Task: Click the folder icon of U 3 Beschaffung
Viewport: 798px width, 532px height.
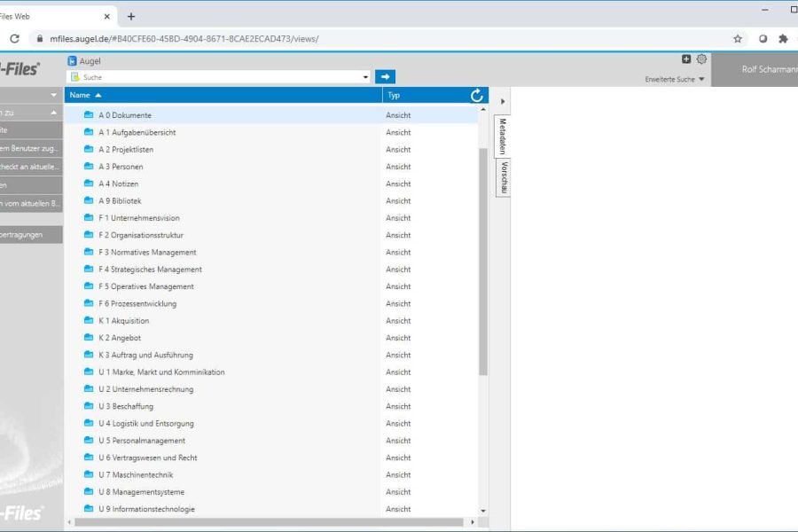Action: coord(89,406)
